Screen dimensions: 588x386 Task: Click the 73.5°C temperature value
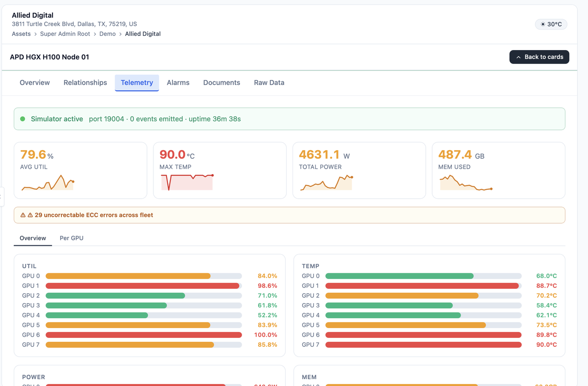tap(546, 325)
